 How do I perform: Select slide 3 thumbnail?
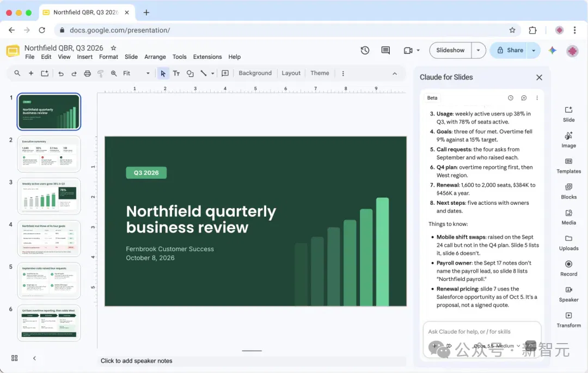point(49,196)
